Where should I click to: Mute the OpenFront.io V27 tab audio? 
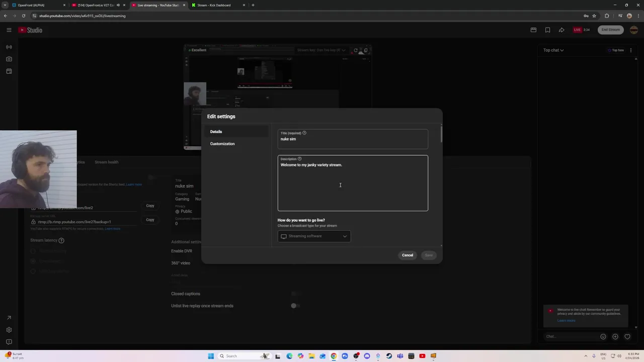click(118, 5)
